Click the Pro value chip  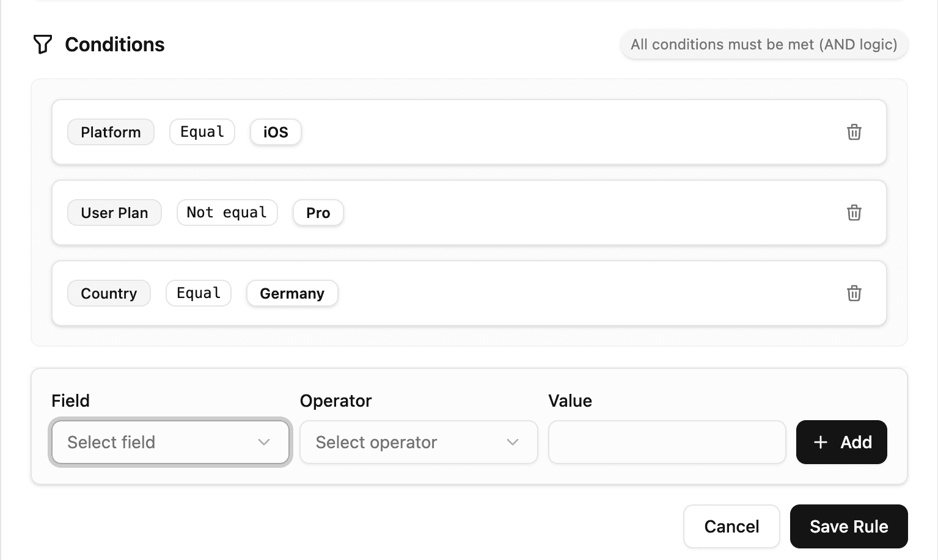click(x=318, y=213)
